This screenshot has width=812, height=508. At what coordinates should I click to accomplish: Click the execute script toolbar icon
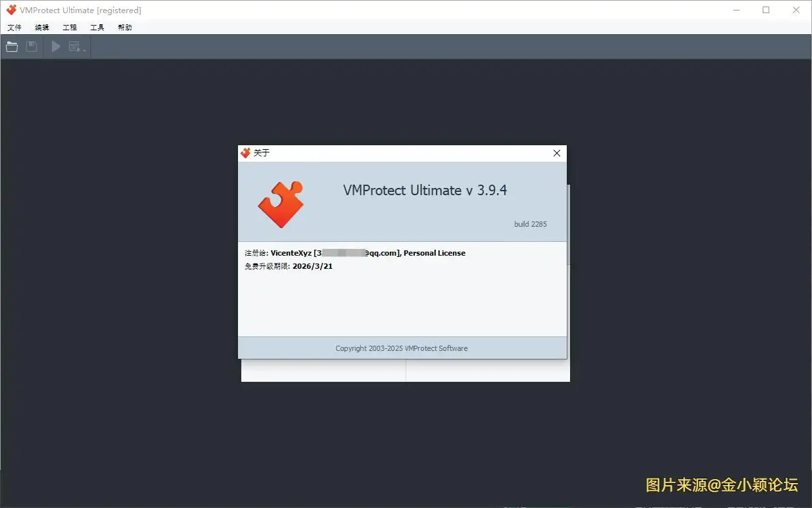pyautogui.click(x=74, y=47)
